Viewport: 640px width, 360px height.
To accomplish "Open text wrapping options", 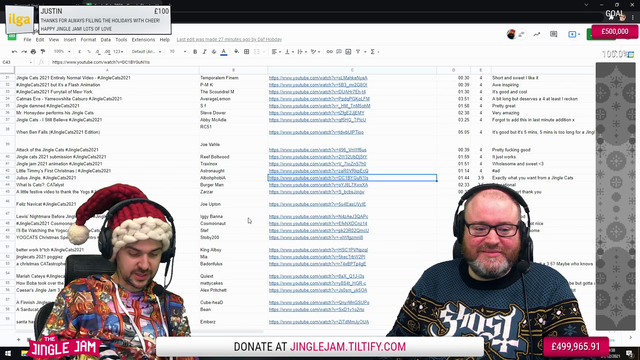I will (x=301, y=52).
